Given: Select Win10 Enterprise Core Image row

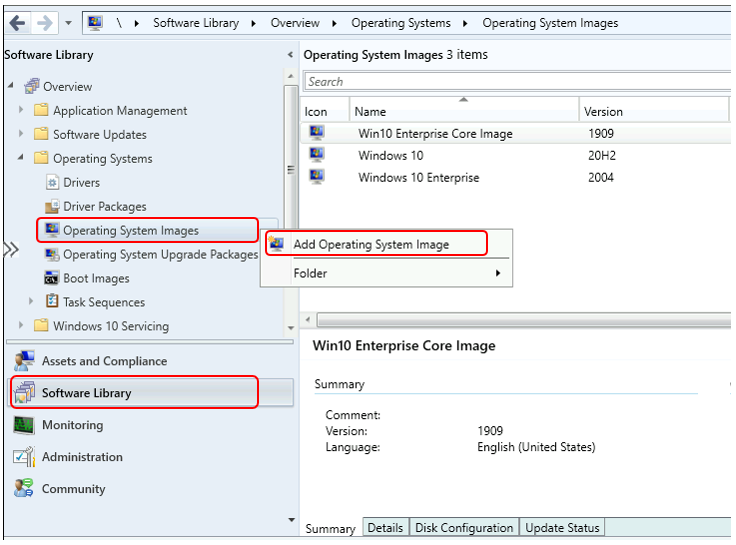Looking at the screenshot, I should coord(515,133).
